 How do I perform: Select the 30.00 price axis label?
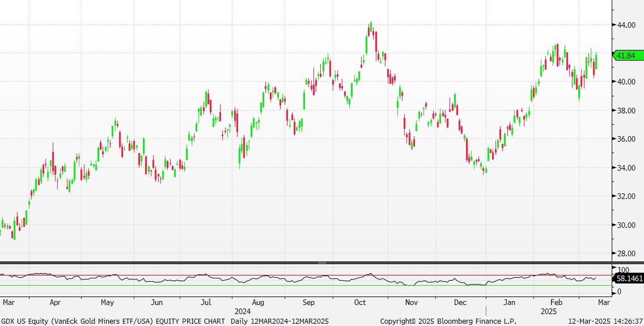(626, 225)
